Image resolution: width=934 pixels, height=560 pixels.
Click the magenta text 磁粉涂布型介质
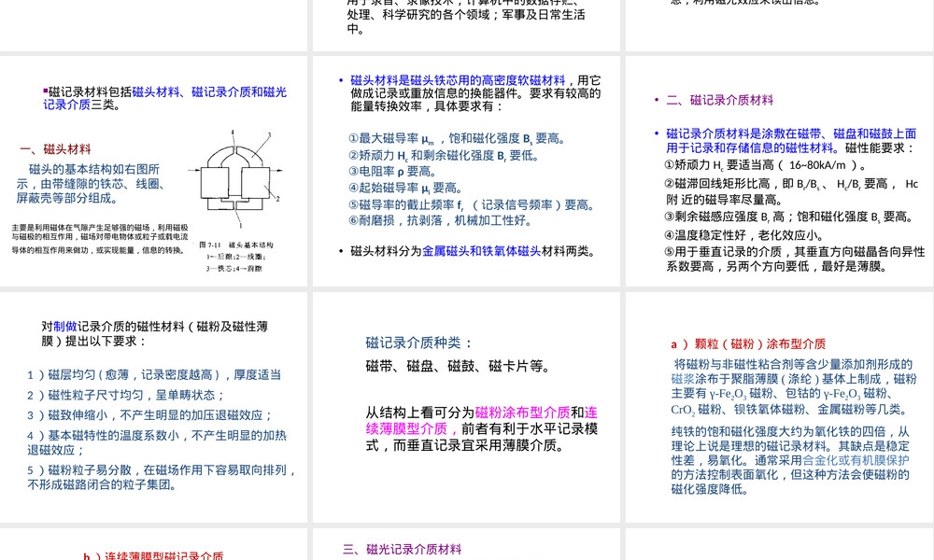click(522, 413)
